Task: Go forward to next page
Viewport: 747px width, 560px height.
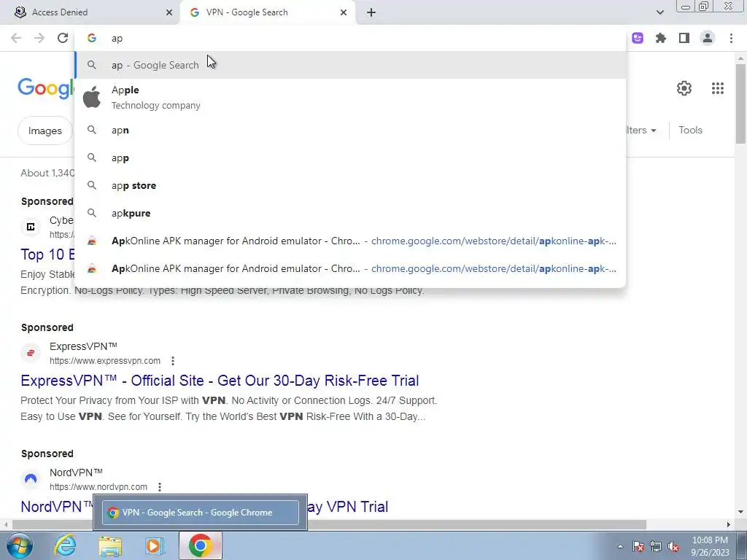Action: (x=39, y=38)
